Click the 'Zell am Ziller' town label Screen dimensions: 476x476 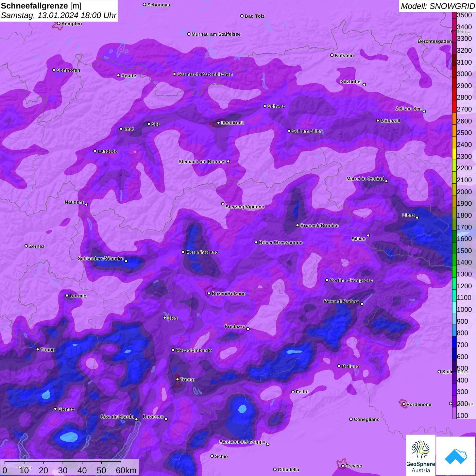pyautogui.click(x=306, y=131)
